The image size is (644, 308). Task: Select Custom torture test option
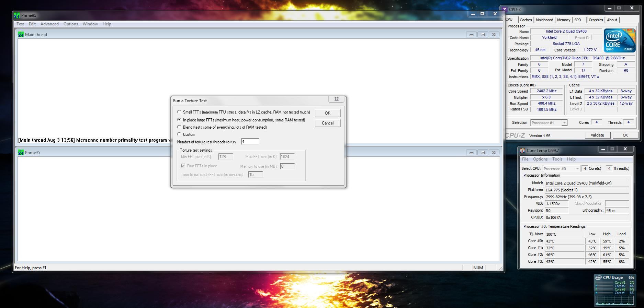click(x=179, y=134)
